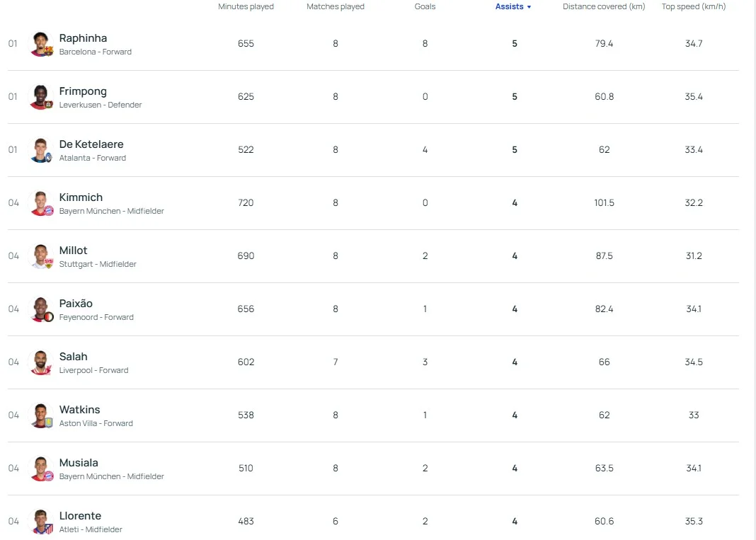The image size is (756, 540).
Task: Open Raphinha's player profile name link
Action: 83,38
